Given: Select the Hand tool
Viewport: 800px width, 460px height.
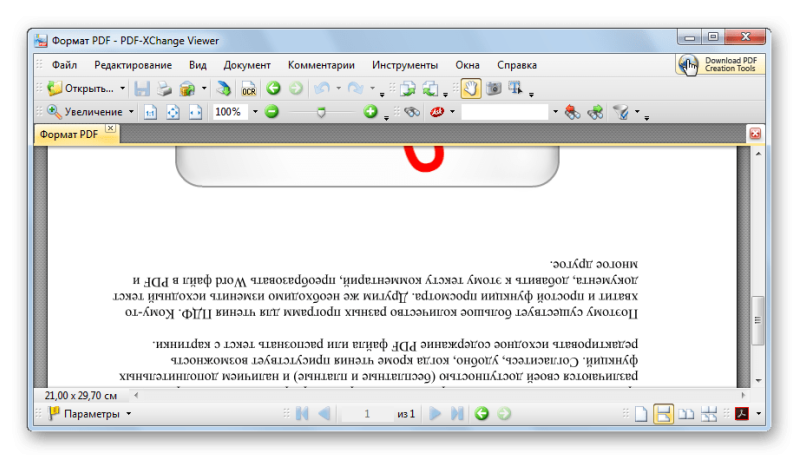Looking at the screenshot, I should click(471, 89).
